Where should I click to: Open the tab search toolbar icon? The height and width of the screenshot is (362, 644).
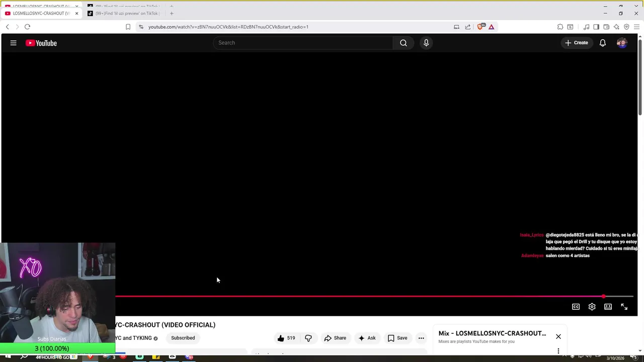click(570, 27)
